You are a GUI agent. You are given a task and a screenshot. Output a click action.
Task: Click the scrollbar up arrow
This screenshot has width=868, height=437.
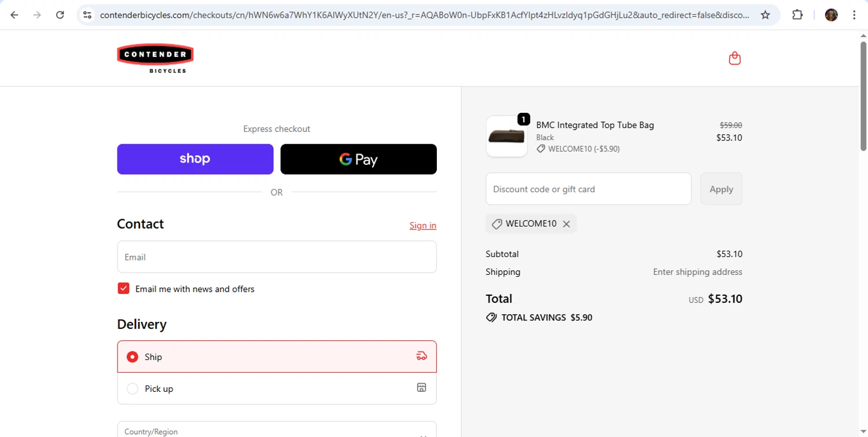pos(863,35)
